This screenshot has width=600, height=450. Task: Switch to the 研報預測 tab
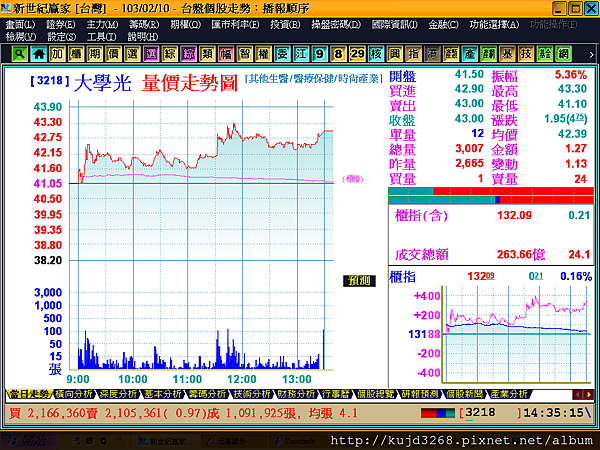point(420,394)
